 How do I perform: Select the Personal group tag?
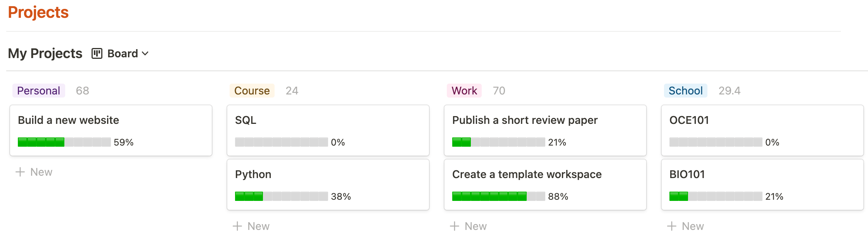[x=39, y=91]
